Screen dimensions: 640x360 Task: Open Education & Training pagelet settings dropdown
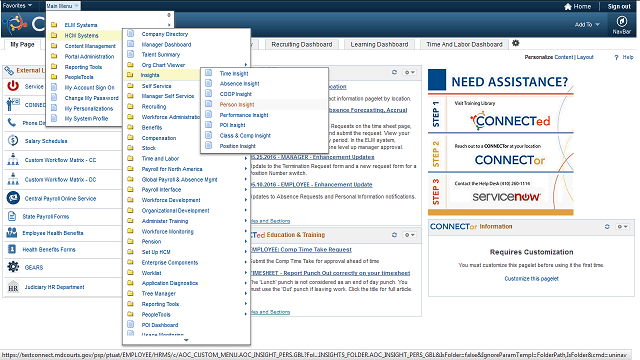tap(409, 235)
